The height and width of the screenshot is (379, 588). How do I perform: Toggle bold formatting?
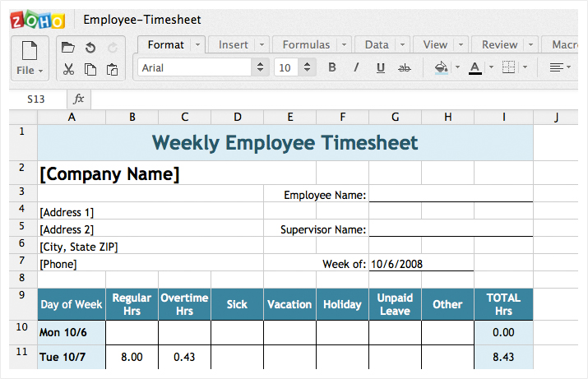point(332,67)
